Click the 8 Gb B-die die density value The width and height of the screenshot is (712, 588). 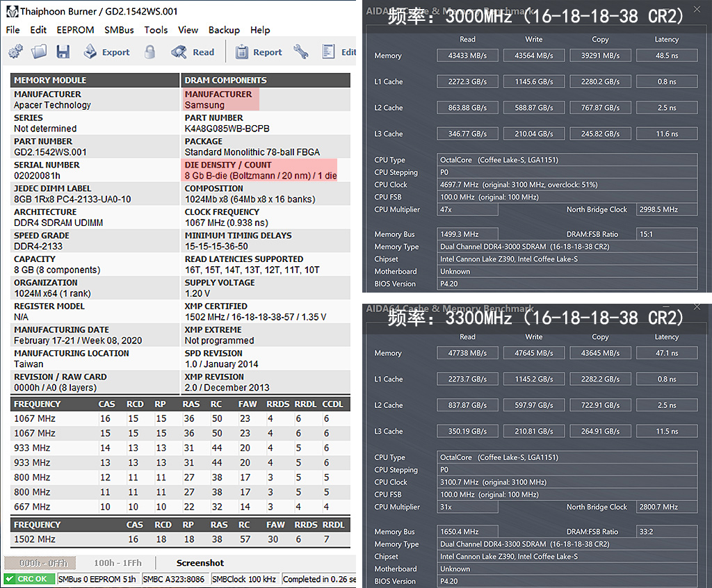[x=261, y=176]
